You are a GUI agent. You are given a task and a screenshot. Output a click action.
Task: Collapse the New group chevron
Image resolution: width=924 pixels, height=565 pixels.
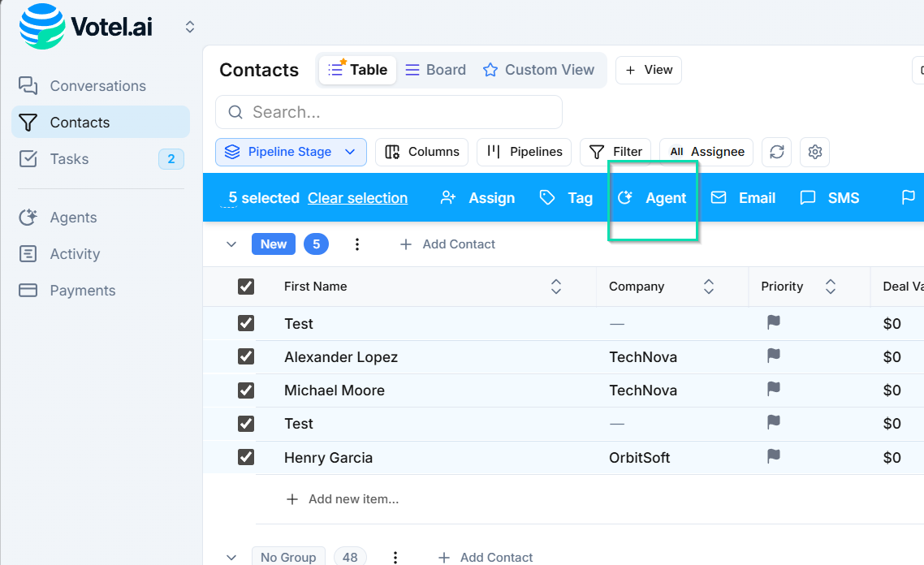[231, 244]
